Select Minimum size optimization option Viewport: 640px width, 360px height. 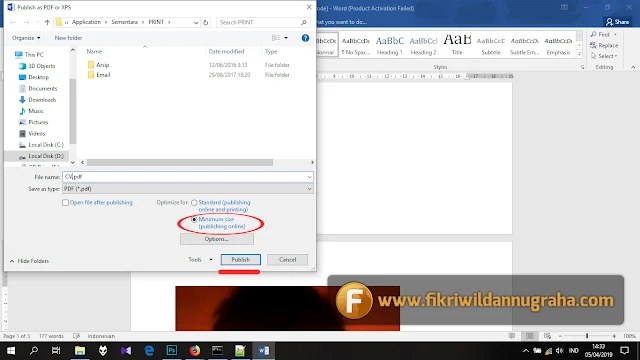click(194, 220)
